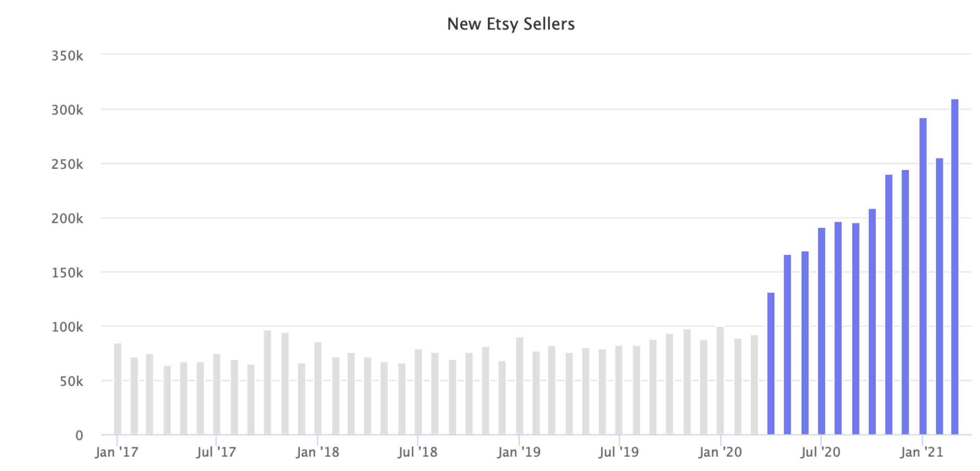The image size is (980, 471).
Task: Select the Jan '17 axis label
Action: [117, 452]
